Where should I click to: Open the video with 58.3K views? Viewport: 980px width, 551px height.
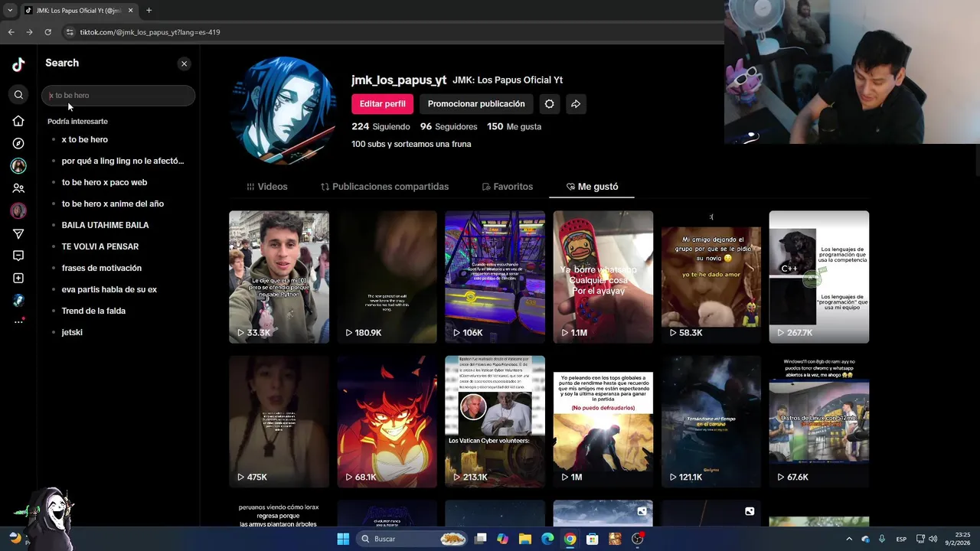coord(711,277)
